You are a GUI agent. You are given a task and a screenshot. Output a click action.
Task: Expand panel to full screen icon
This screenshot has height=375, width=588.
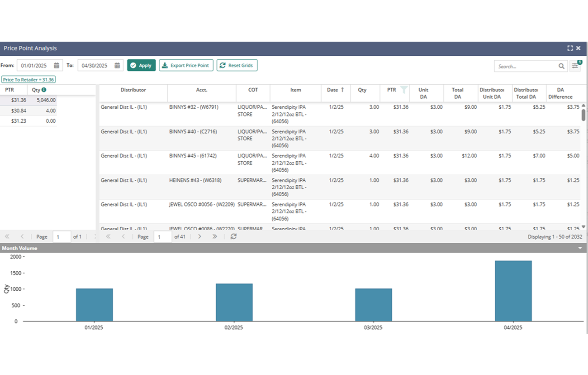click(570, 48)
